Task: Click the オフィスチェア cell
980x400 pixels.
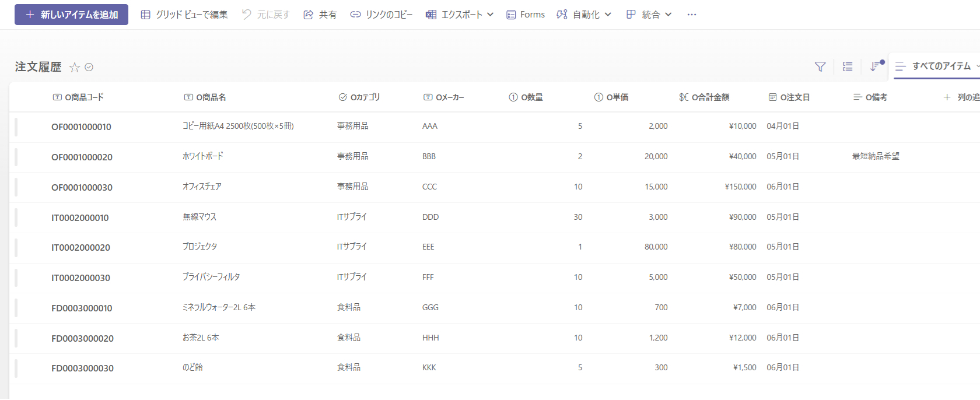Action: (x=202, y=187)
